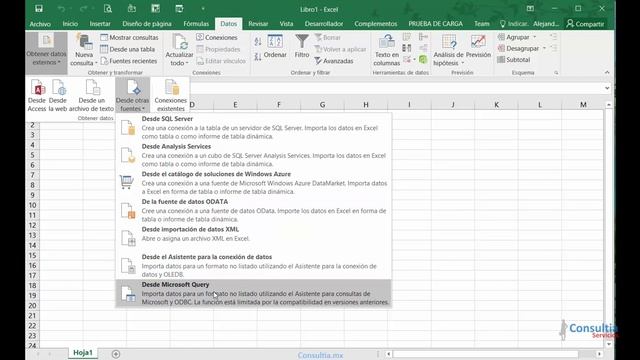Open the Desagrupar dropdown
This screenshot has width=640, height=360.
(522, 48)
